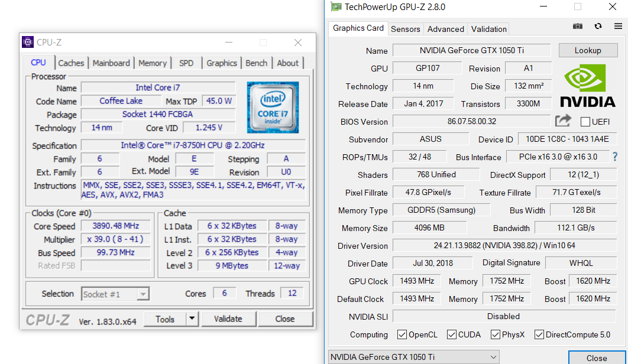Click the Subvendor value ASUS

430,139
